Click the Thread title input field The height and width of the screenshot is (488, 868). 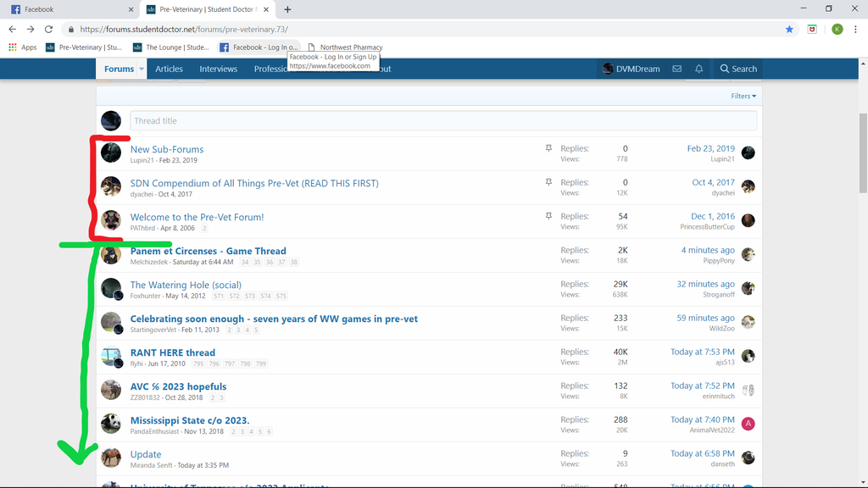tap(442, 121)
